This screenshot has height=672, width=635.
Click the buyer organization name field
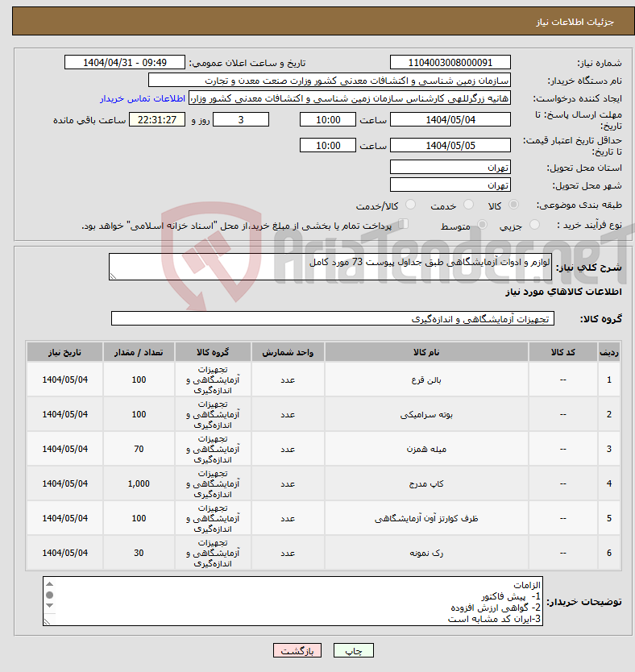pyautogui.click(x=330, y=80)
